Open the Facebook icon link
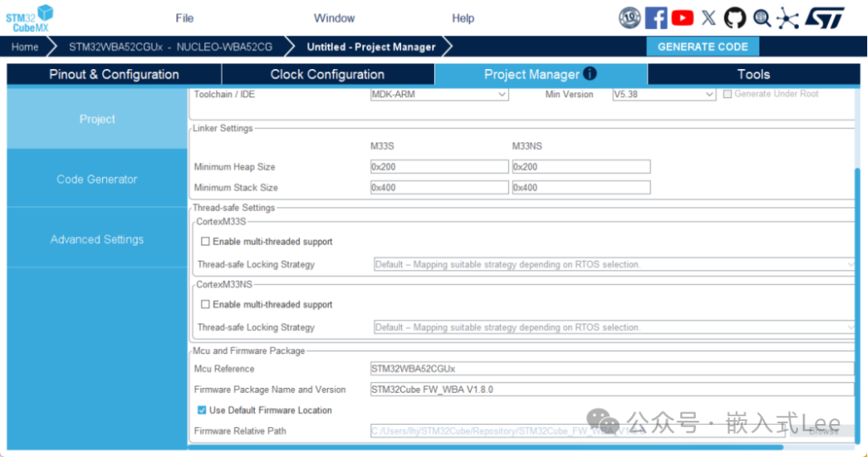 656,18
